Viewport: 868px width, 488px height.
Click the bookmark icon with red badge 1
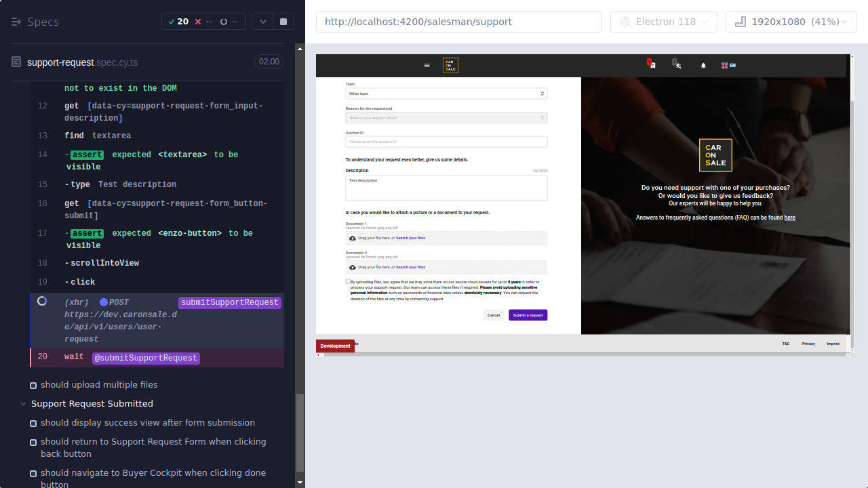pos(653,65)
